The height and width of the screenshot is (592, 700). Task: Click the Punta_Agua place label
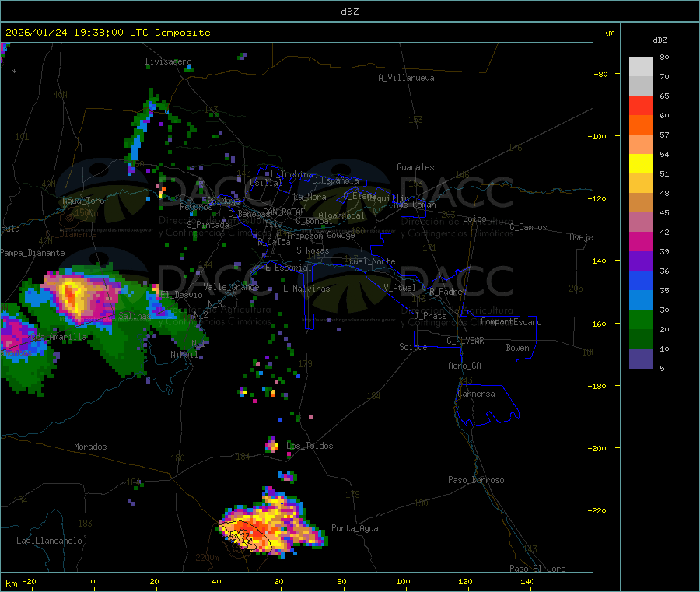(x=355, y=528)
